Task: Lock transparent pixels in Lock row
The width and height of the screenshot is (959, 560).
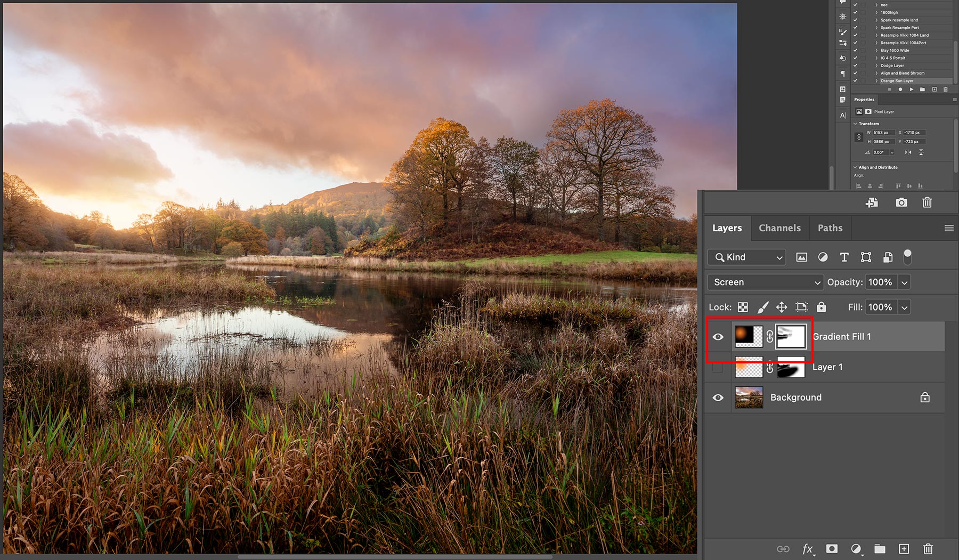Action: [x=743, y=307]
